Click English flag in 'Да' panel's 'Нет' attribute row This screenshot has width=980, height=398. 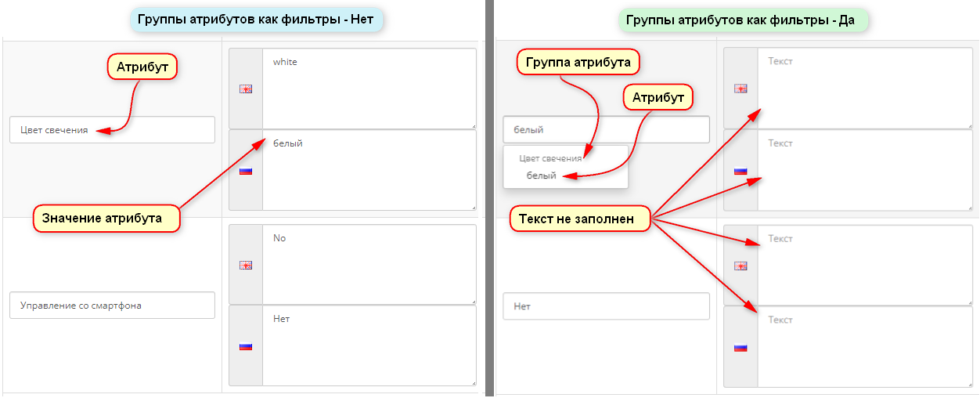[x=740, y=266]
